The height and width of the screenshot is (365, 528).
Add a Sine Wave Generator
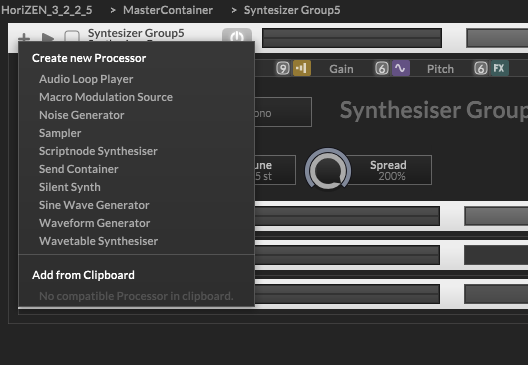point(136,205)
